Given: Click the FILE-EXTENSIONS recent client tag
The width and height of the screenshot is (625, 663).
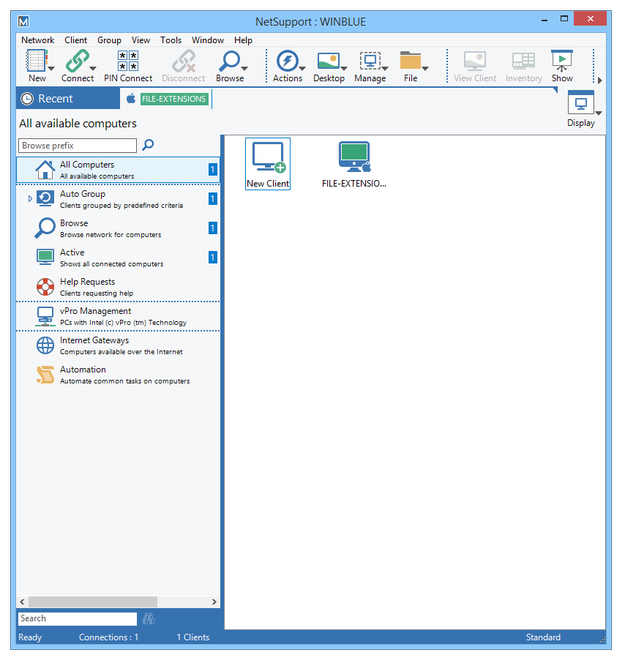Looking at the screenshot, I should [x=174, y=99].
